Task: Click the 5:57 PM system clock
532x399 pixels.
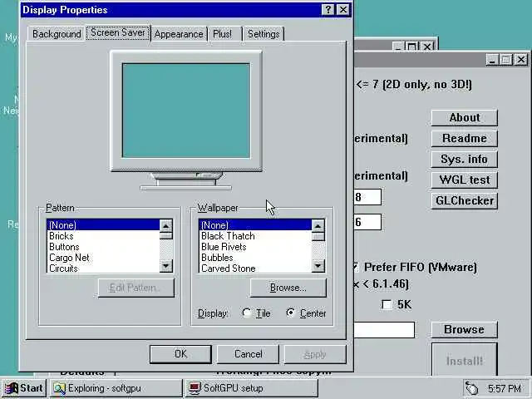Action: point(505,388)
